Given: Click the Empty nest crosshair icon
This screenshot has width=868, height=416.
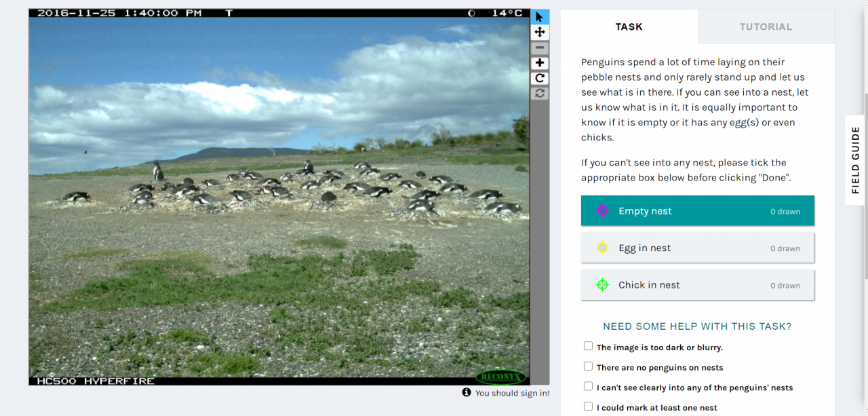Looking at the screenshot, I should click(x=603, y=211).
